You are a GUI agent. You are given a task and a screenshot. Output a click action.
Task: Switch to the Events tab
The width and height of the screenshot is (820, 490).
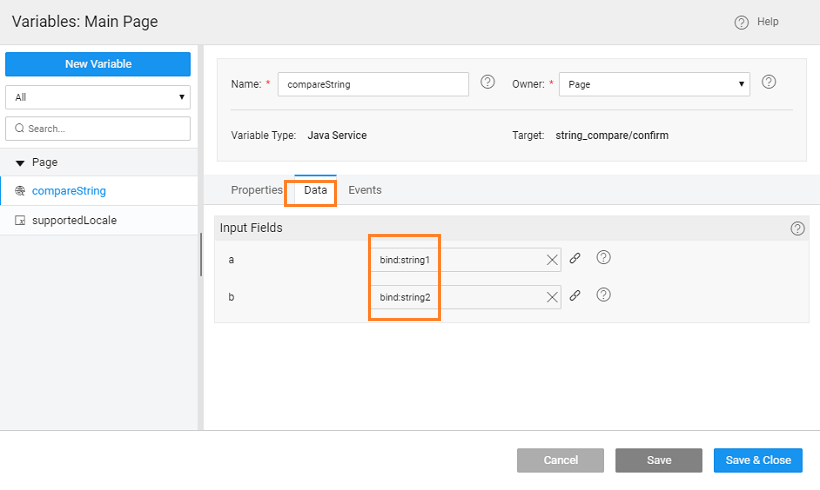coord(365,190)
